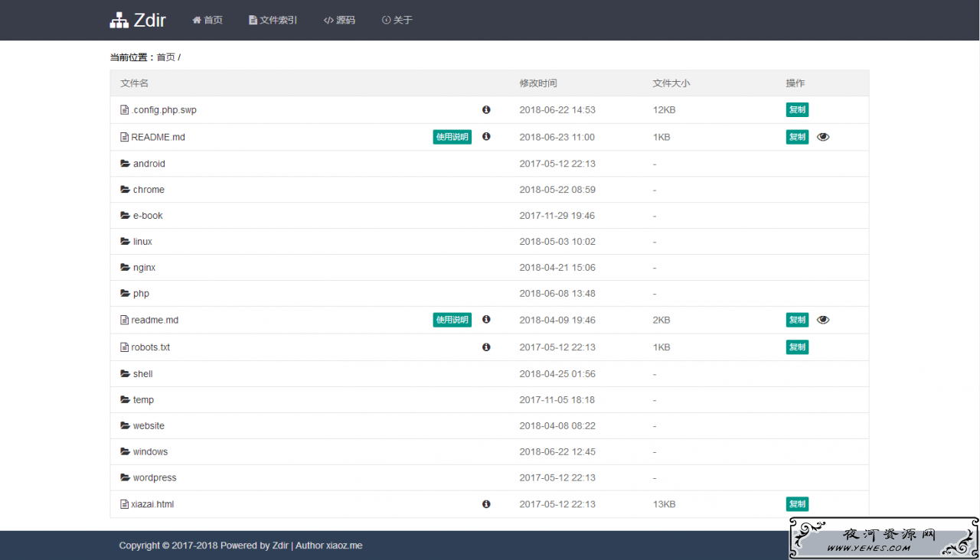Click the 12KB file size cell

coord(664,110)
